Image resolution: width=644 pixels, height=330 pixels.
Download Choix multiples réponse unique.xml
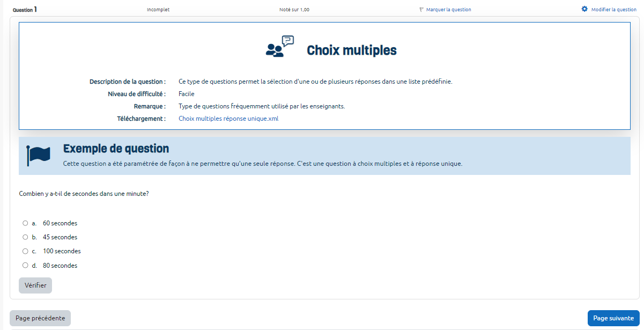[228, 119]
